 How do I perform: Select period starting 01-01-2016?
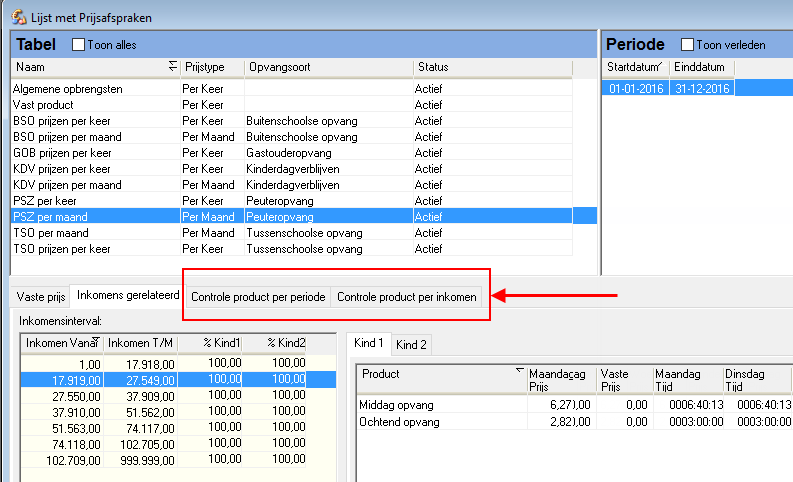click(636, 89)
